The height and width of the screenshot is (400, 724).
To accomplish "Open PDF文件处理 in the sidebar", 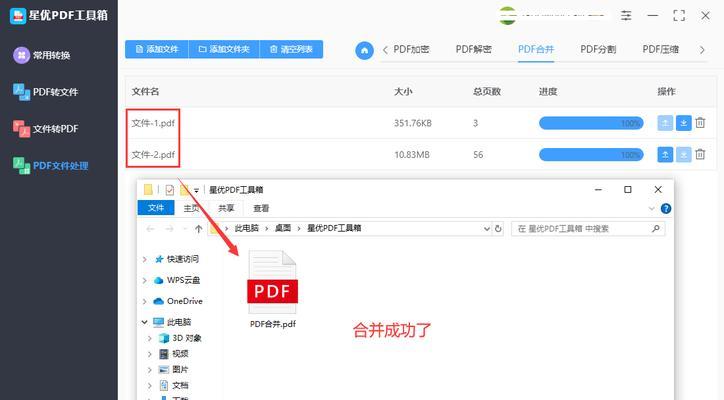I will [50, 166].
